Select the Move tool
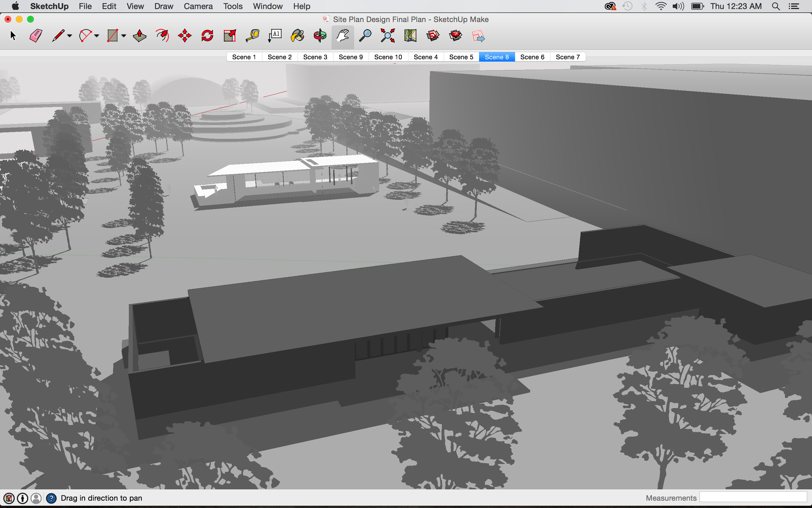812x508 pixels. click(x=185, y=36)
